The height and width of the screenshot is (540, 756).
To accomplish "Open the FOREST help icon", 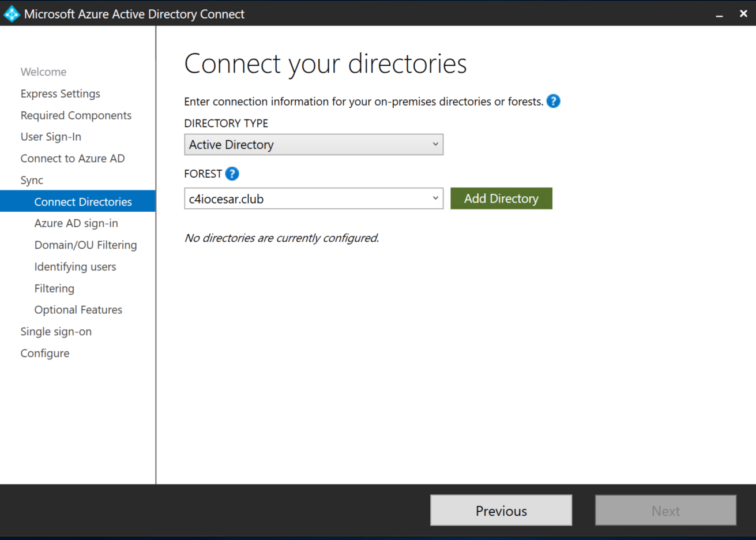I will point(232,174).
